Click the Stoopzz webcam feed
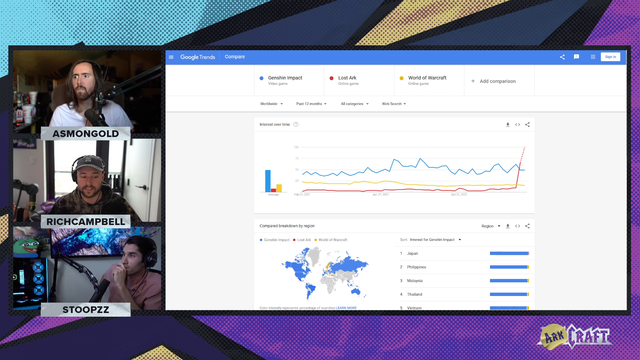This screenshot has width=640, height=360. [x=87, y=268]
